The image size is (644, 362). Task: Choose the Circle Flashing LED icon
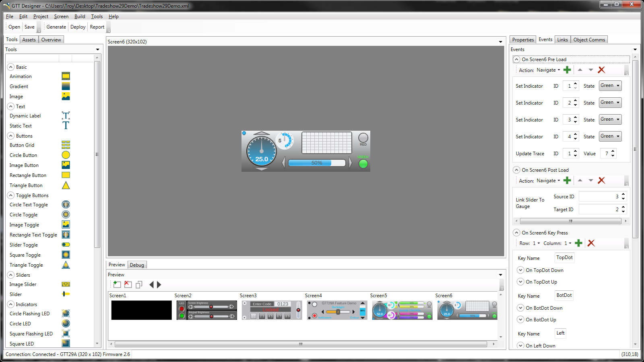coord(66,313)
